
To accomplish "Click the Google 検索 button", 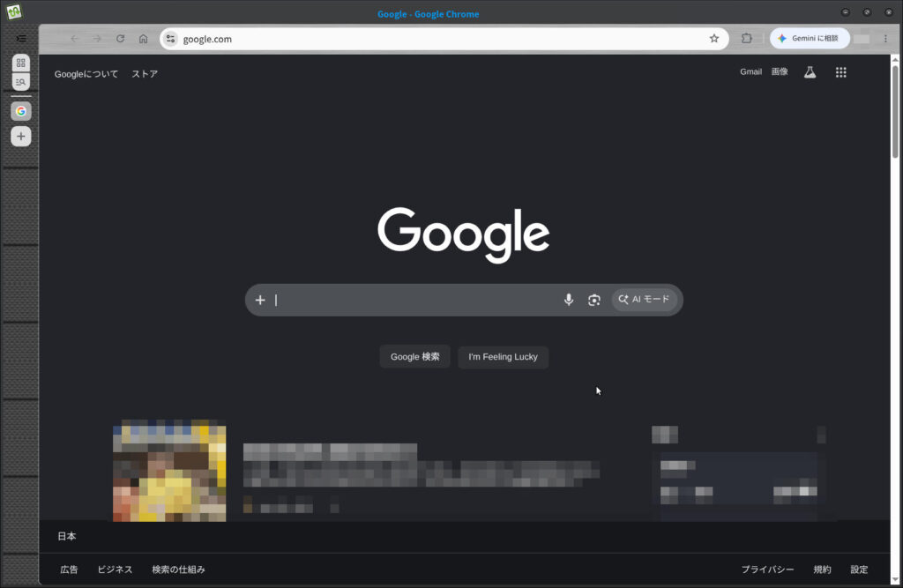I will click(414, 357).
